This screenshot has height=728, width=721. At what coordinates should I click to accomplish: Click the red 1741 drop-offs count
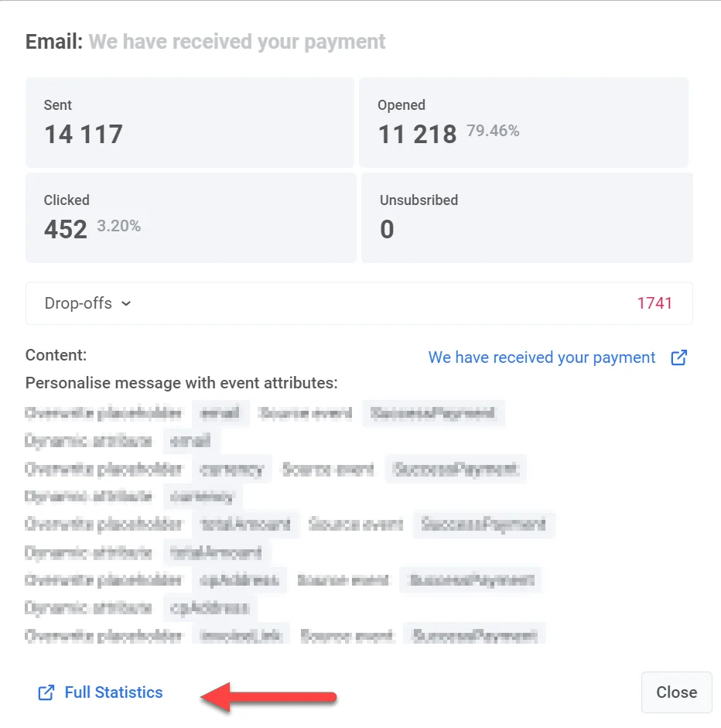[654, 303]
